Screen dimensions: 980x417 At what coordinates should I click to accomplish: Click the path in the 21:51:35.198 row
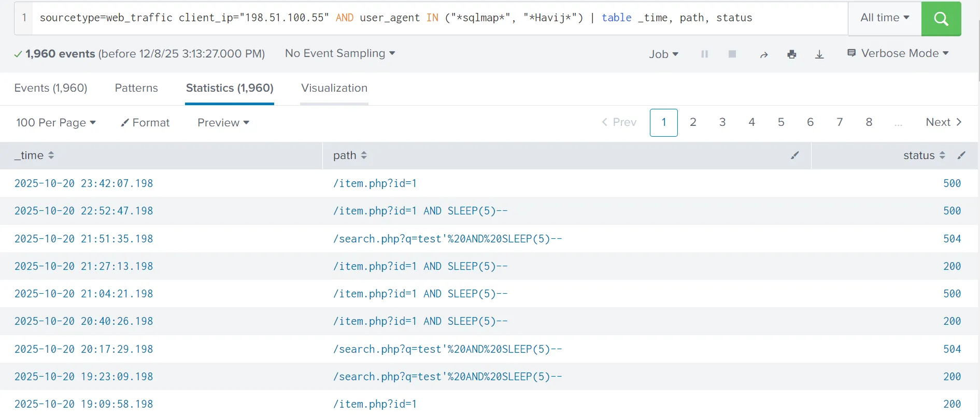448,239
